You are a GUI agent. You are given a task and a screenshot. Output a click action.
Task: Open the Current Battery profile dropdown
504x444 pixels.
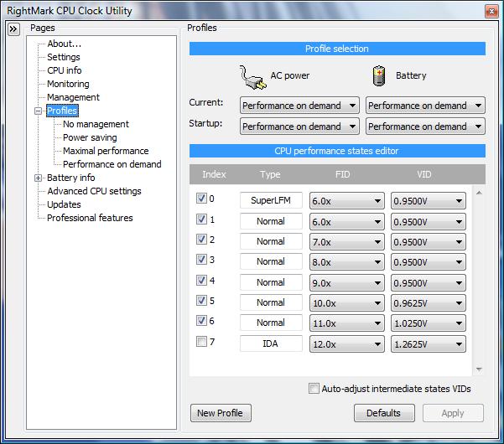click(x=425, y=106)
